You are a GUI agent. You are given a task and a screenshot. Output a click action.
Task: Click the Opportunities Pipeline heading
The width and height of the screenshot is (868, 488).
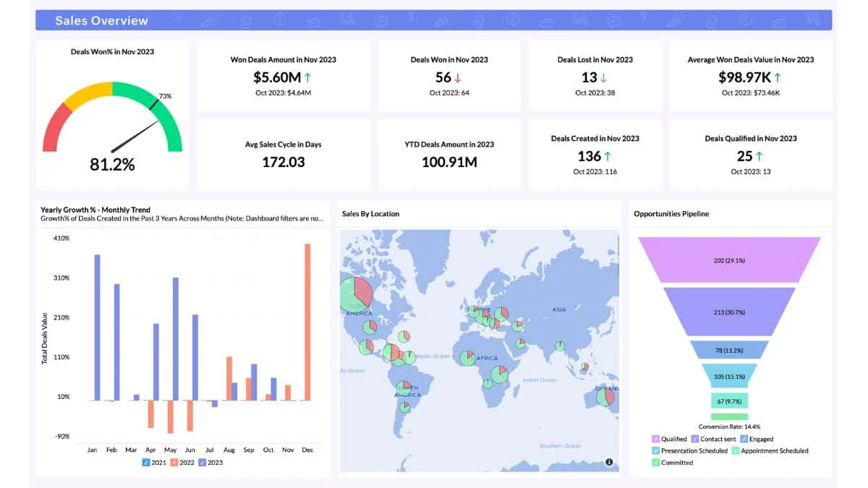coord(671,214)
